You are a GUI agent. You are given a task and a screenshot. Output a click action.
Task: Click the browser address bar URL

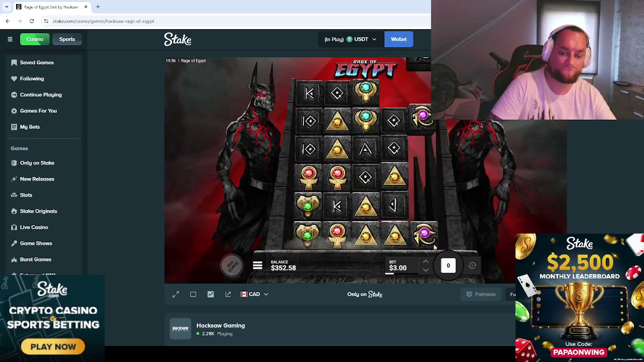[x=103, y=21]
